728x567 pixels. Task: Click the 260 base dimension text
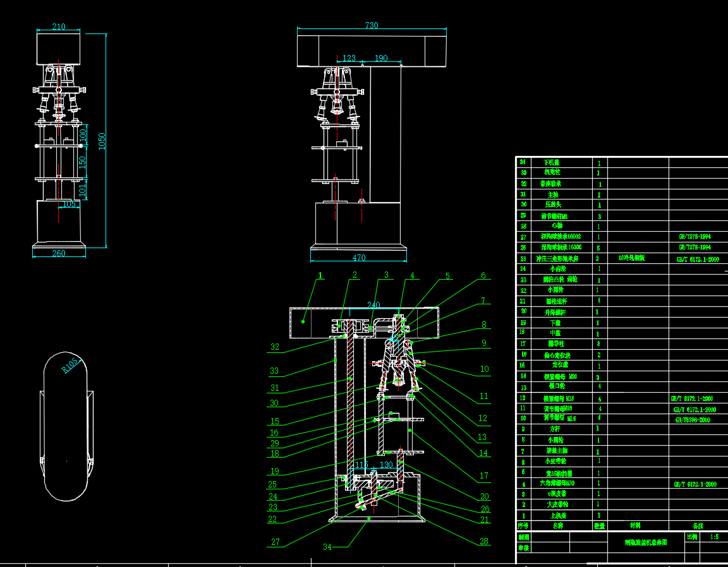[58, 253]
